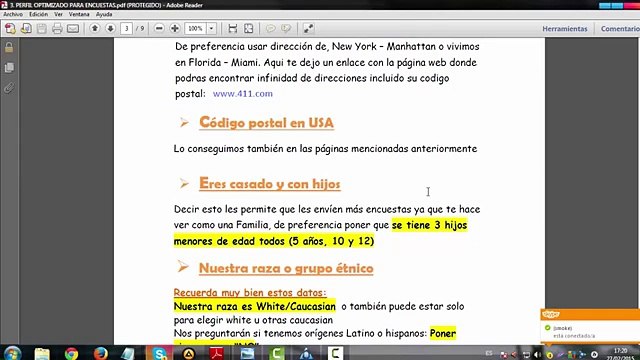Click the page number field showing 3
Viewport: 640px width, 360px height.
[x=127, y=28]
